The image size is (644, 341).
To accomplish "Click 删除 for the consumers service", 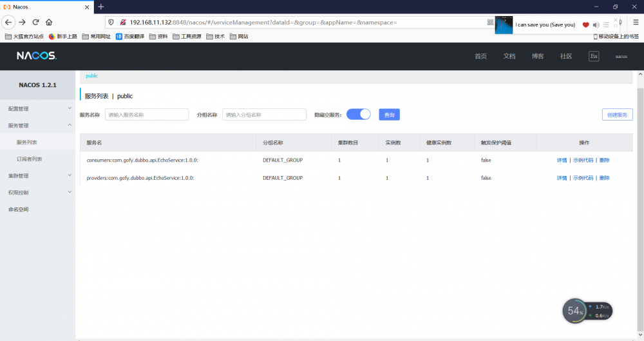I will (x=605, y=160).
